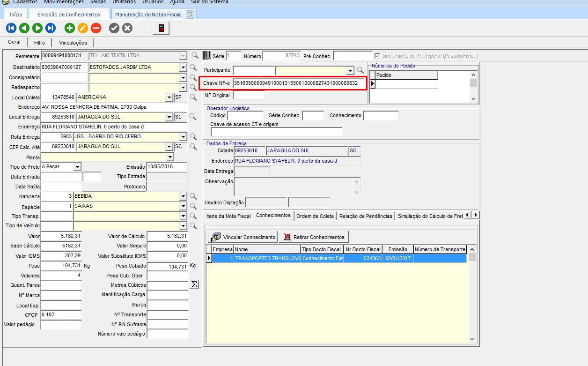
Task: Delete record with red minus icon
Action: tap(96, 29)
